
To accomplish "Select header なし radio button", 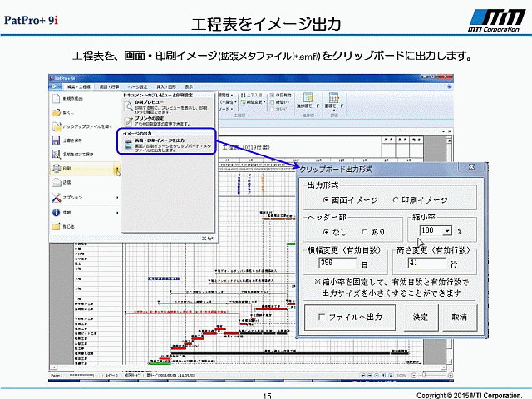I will 326,232.
